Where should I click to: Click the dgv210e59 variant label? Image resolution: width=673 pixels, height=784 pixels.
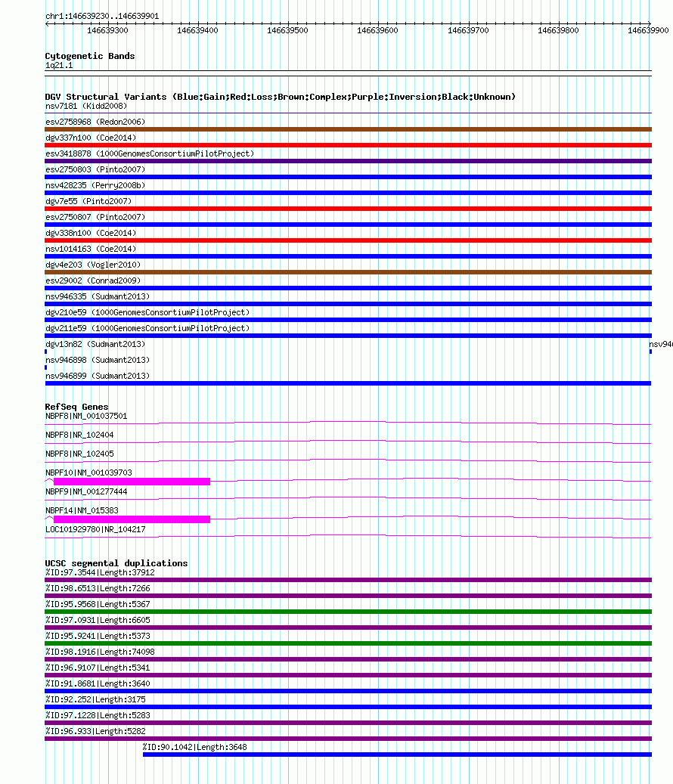point(147,312)
